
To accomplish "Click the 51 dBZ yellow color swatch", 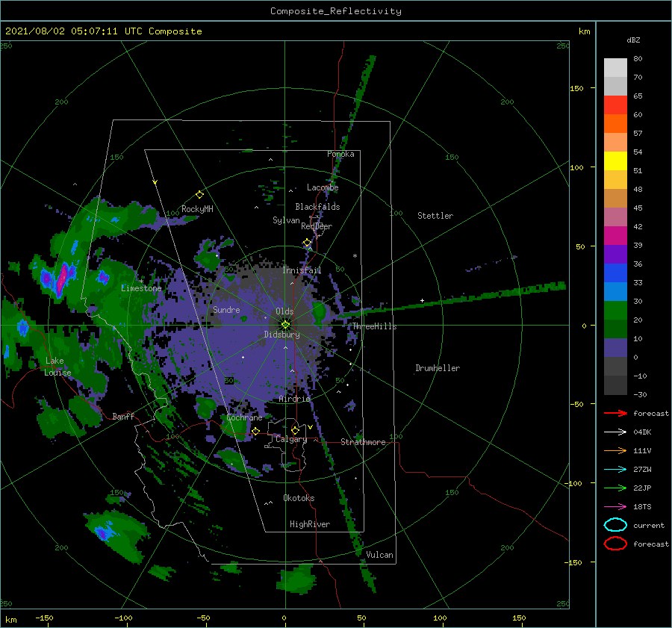I will click(x=615, y=161).
